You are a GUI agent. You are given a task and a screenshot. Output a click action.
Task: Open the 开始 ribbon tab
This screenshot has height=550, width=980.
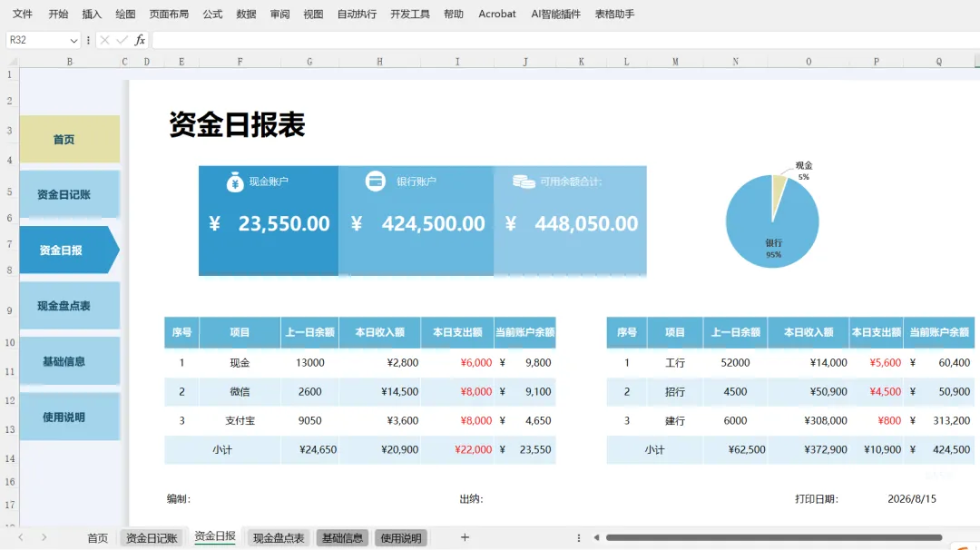pyautogui.click(x=58, y=14)
